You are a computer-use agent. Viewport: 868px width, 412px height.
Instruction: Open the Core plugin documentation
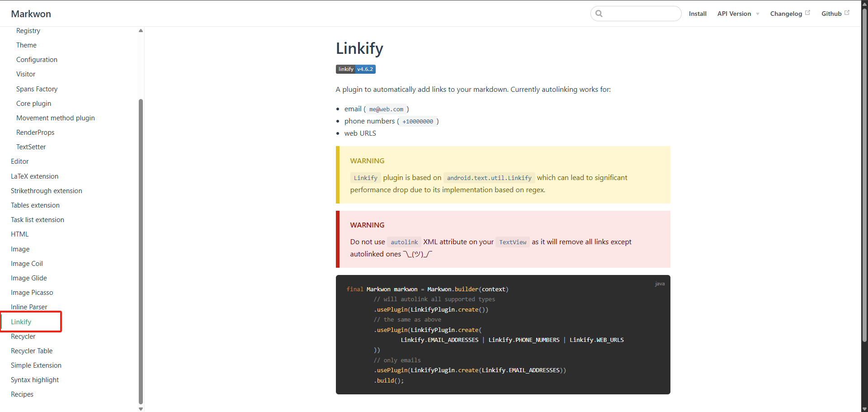tap(33, 103)
